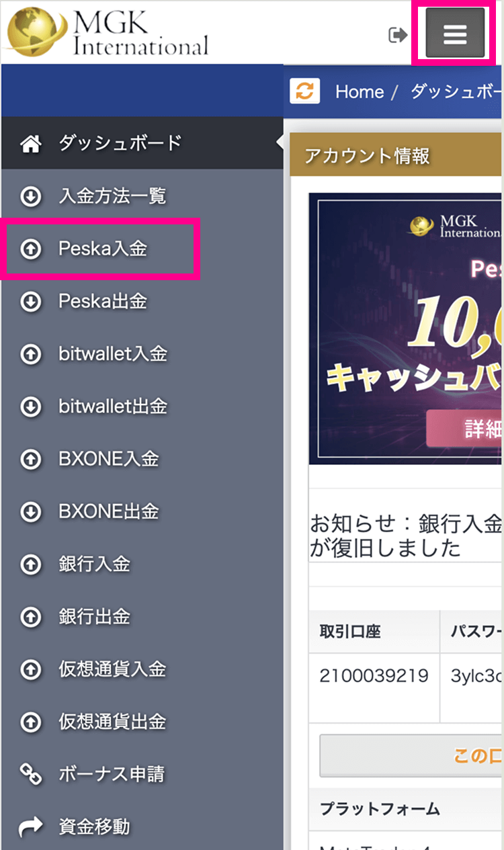The image size is (504, 850).
Task: Click the 資金移動 share arrow icon
Action: click(31, 827)
